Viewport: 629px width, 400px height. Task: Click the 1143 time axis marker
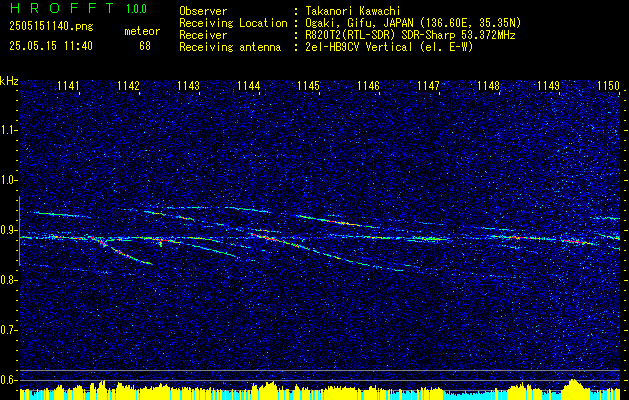pyautogui.click(x=189, y=85)
